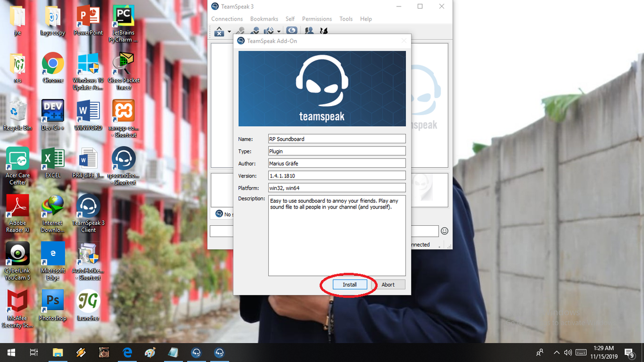Open the Paint palette taskbar icon

(x=150, y=352)
